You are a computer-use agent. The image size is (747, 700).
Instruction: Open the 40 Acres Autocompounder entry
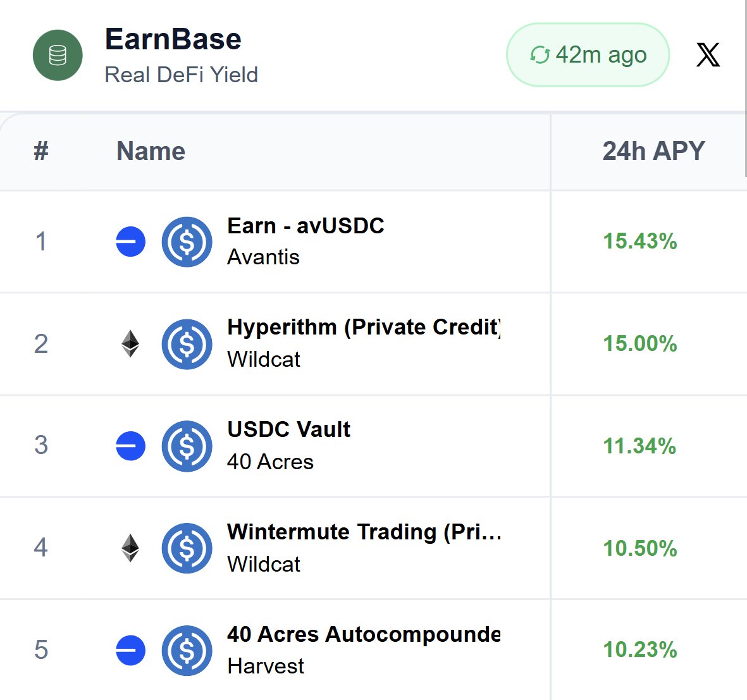tap(364, 634)
